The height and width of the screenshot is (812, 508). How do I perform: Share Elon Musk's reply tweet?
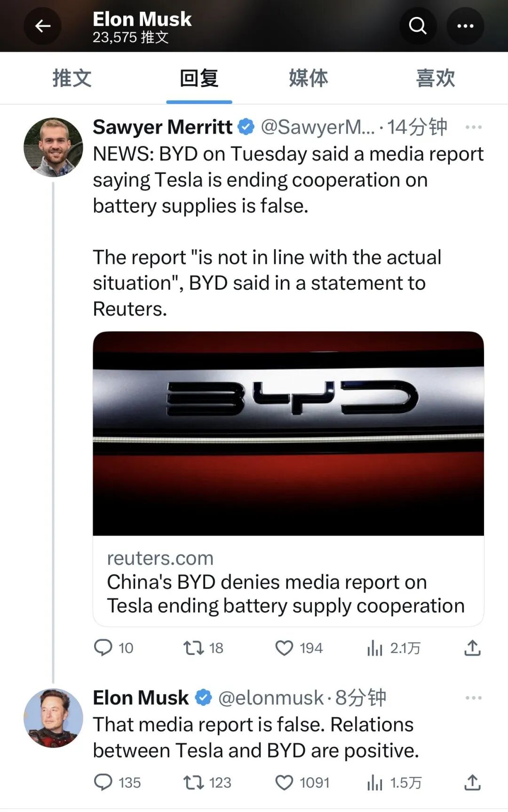(472, 782)
